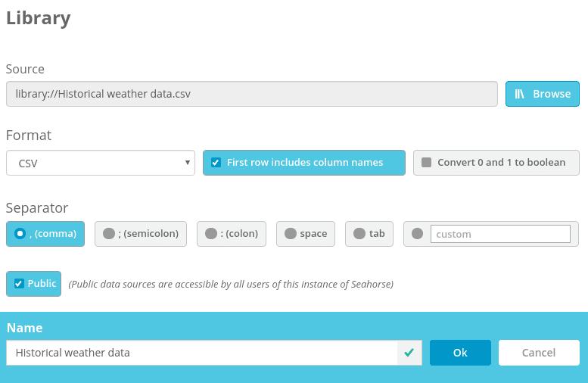The height and width of the screenshot is (383, 588).
Task: Toggle First row includes column names checkbox
Action: click(216, 163)
